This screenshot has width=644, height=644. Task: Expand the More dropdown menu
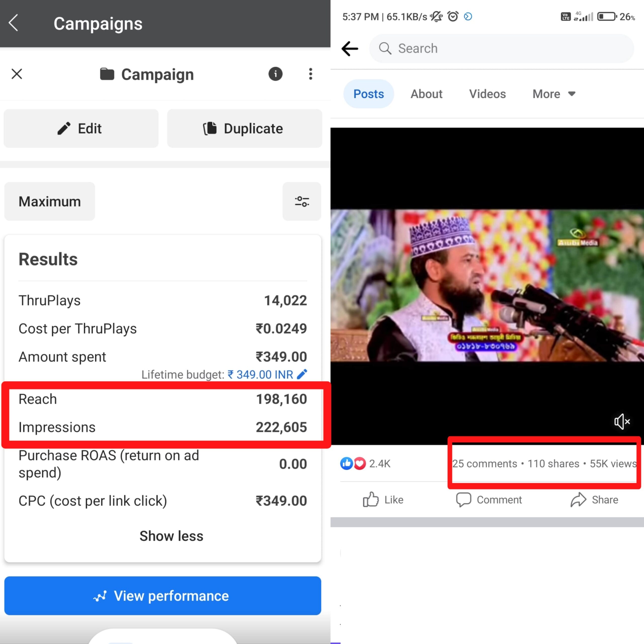point(554,94)
